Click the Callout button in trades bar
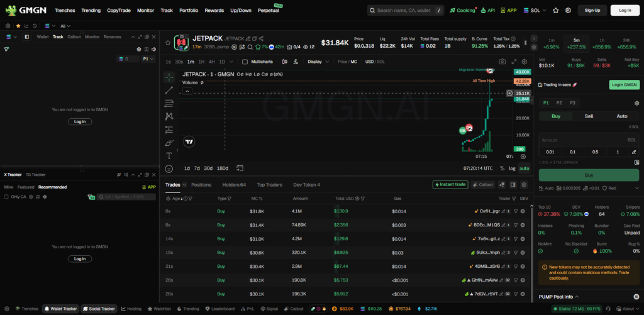644x315 pixels. click(483, 185)
